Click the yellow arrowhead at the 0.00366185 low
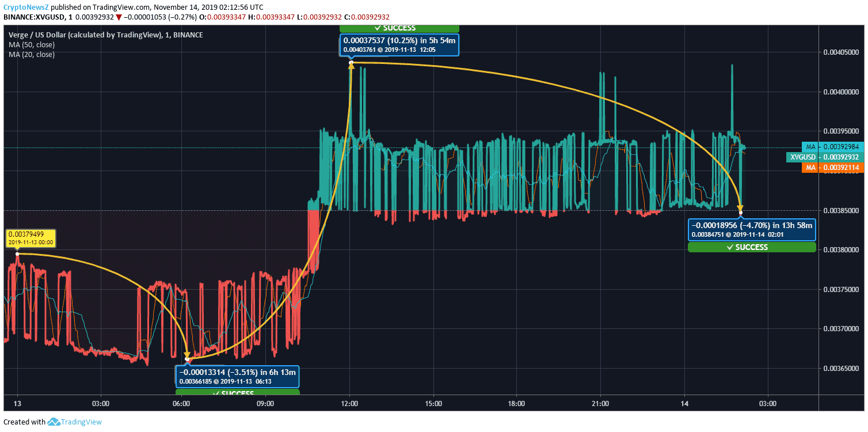The image size is (868, 432). pos(187,355)
